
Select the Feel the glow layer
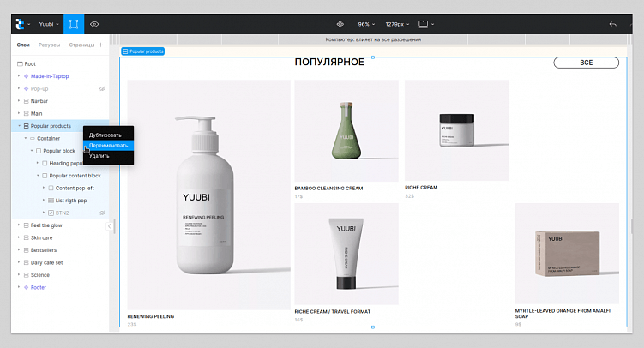pyautogui.click(x=46, y=225)
